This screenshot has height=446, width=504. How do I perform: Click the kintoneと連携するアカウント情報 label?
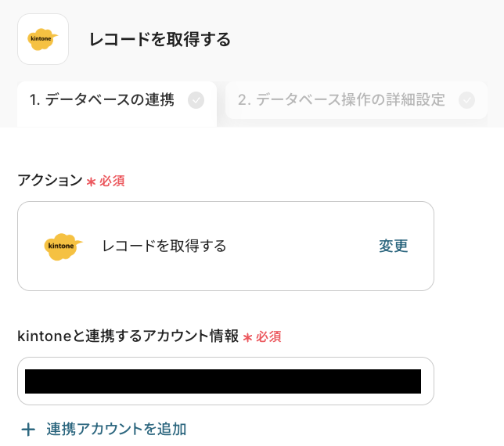(x=128, y=336)
